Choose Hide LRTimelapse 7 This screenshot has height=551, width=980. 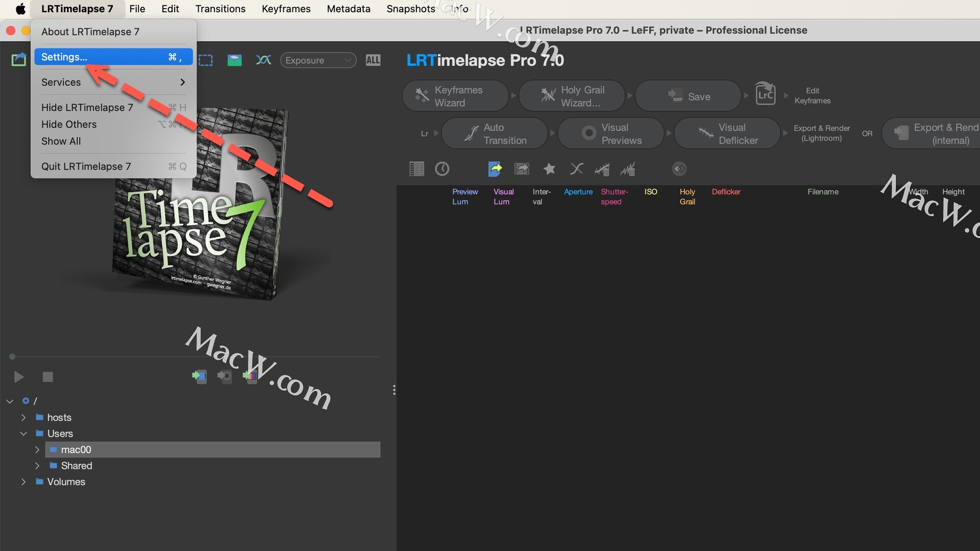coord(113,107)
